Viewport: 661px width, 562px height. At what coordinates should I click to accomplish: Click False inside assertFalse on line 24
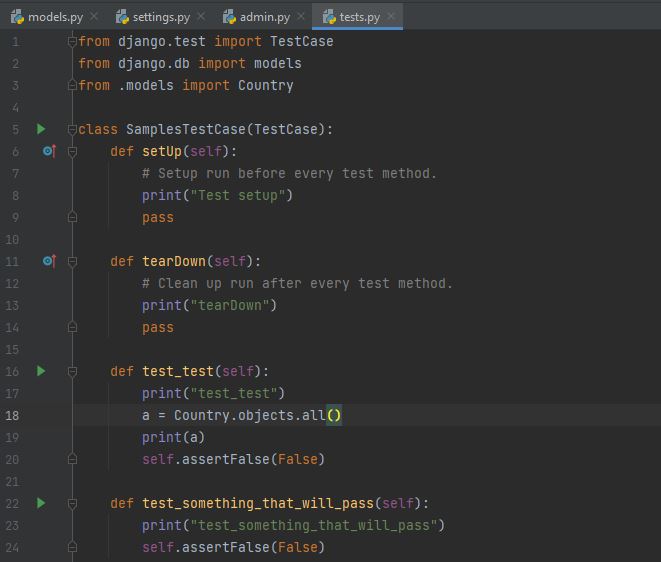pyautogui.click(x=298, y=547)
